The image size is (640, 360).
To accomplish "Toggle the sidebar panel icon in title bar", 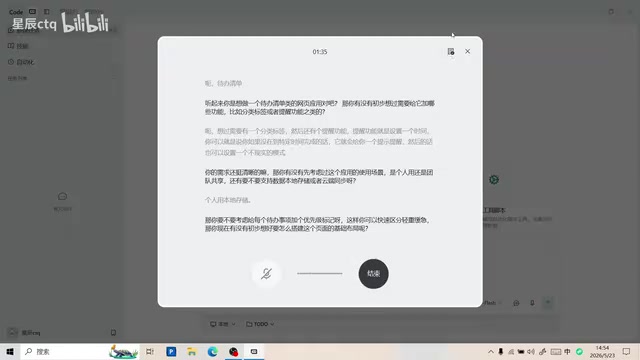I will click(x=47, y=11).
